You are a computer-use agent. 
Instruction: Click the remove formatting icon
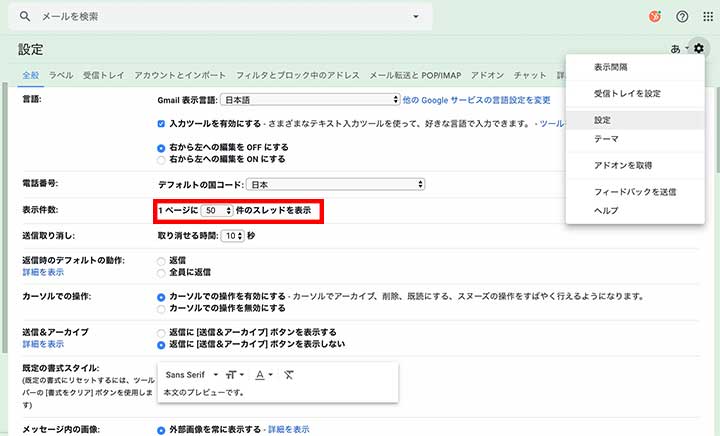coord(288,375)
